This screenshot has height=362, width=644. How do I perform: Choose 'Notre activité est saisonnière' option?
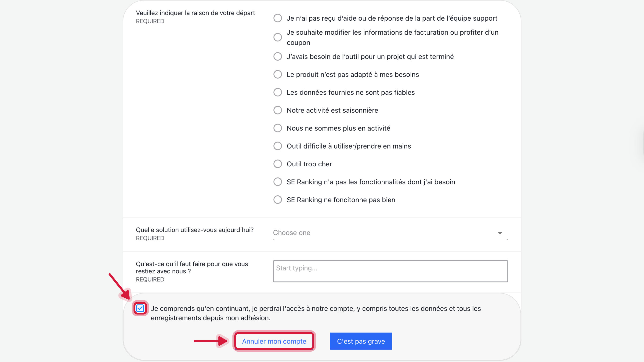pos(278,110)
